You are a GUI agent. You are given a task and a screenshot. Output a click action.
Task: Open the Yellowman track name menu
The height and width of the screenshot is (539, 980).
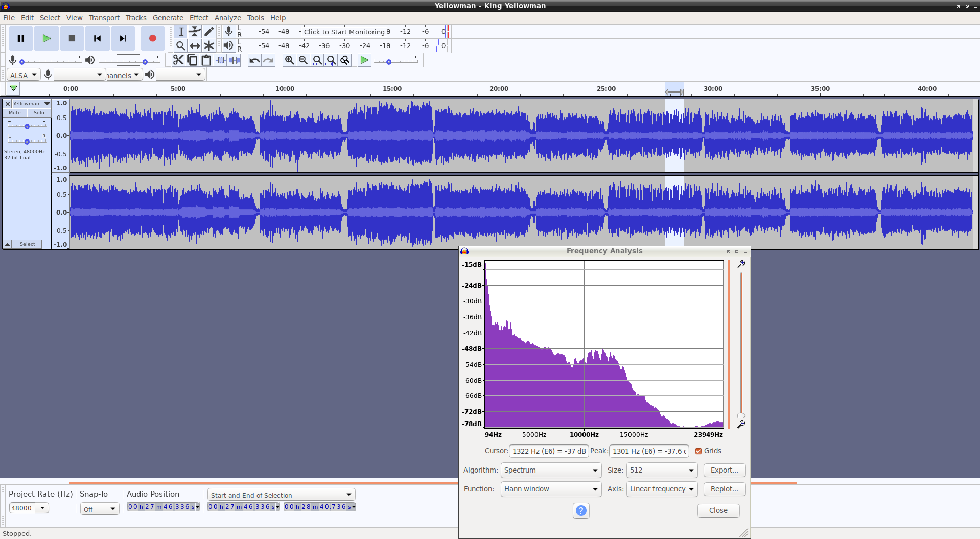[31, 104]
